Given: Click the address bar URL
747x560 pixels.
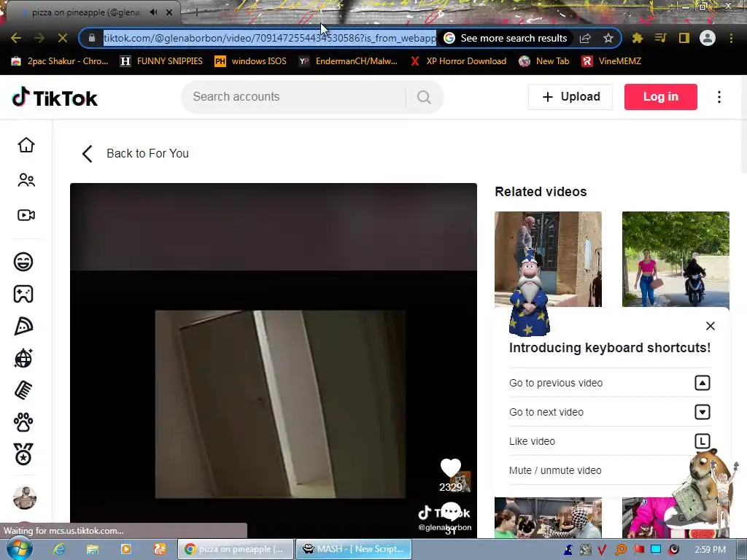Looking at the screenshot, I should click(x=270, y=38).
